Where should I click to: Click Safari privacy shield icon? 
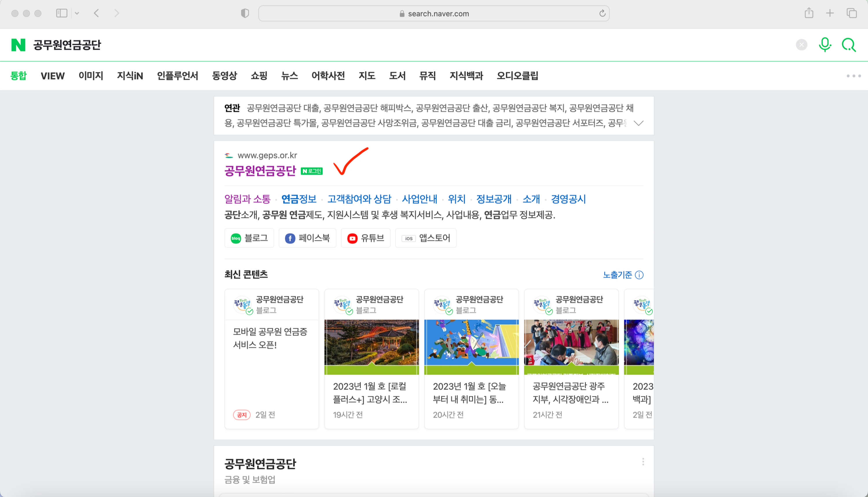point(244,13)
